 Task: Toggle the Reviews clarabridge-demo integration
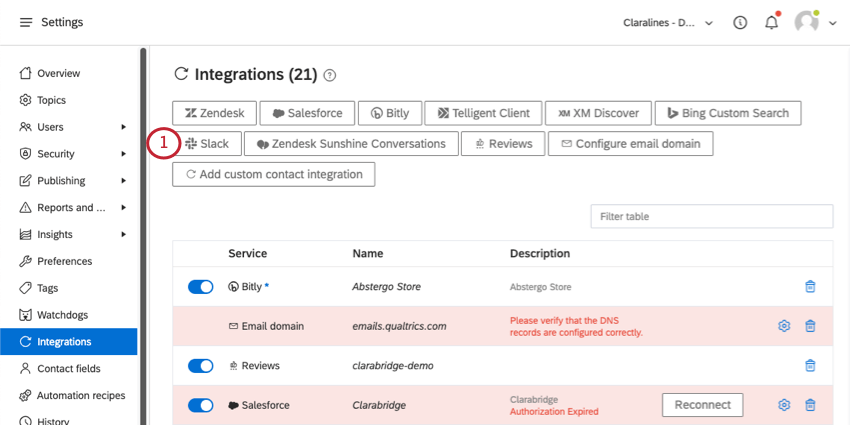click(x=201, y=366)
